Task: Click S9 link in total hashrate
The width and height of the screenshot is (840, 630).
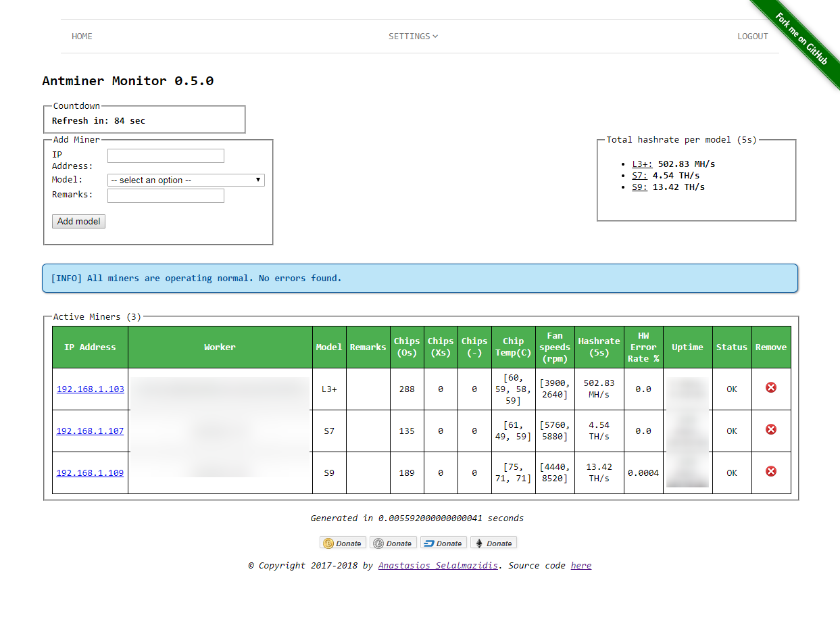Action: tap(639, 187)
